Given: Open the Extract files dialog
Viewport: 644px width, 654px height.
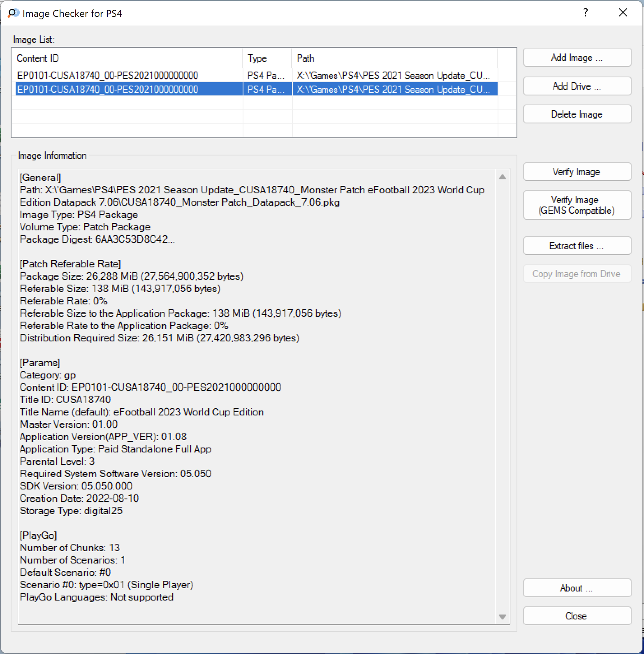Looking at the screenshot, I should click(577, 246).
